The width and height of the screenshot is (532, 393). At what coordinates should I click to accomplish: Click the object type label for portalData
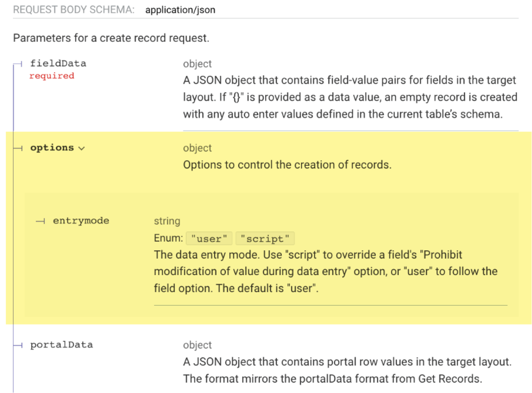198,345
